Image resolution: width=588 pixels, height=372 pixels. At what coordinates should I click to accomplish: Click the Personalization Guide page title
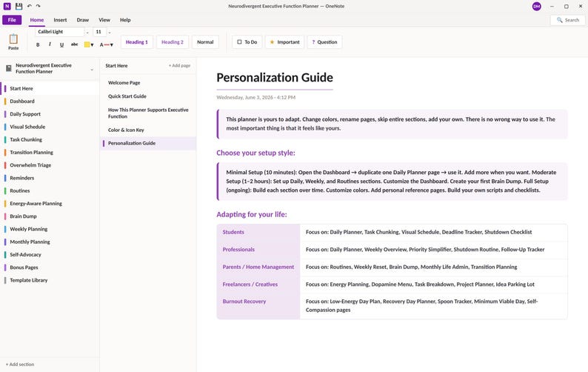275,78
